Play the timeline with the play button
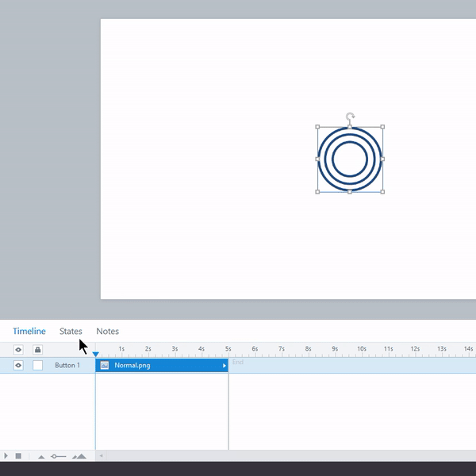The height and width of the screenshot is (476, 476). point(6,455)
